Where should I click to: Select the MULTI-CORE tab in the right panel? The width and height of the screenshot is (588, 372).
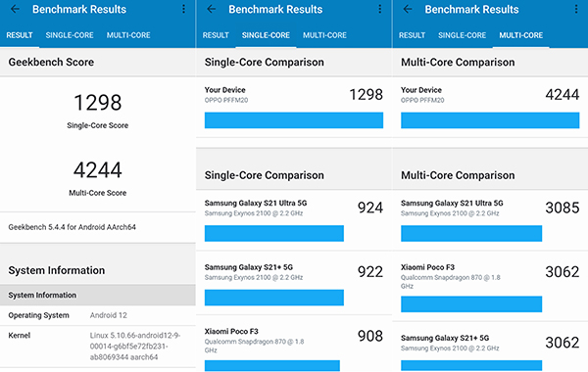pyautogui.click(x=521, y=35)
